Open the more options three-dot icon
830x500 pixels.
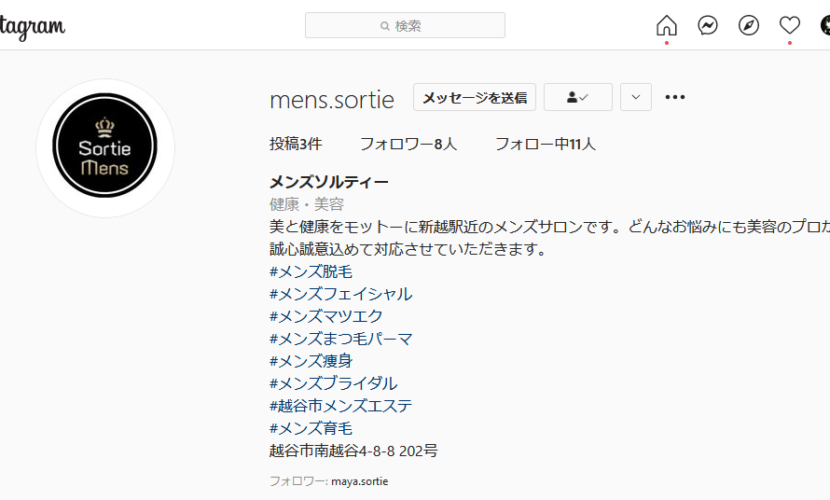coord(675,97)
